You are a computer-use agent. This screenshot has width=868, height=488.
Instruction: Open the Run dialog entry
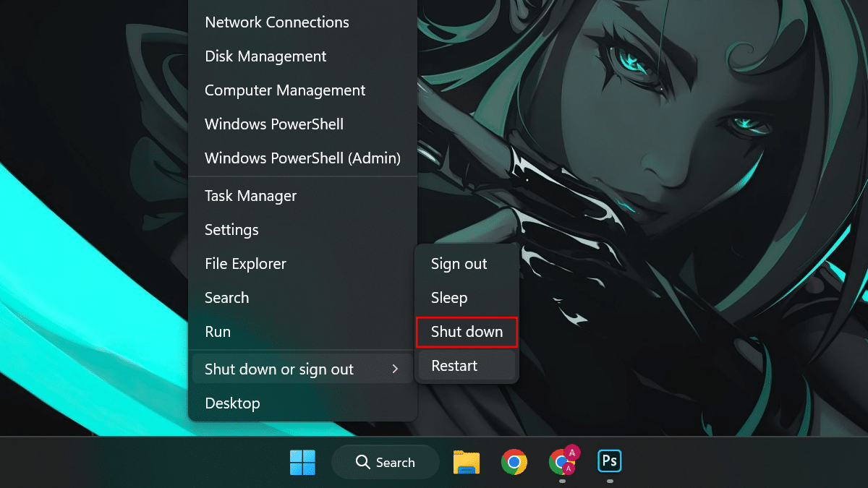click(x=302, y=332)
